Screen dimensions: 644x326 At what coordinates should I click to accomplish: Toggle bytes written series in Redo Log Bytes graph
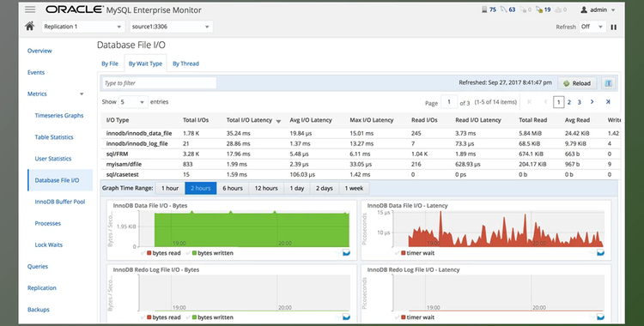209,317
